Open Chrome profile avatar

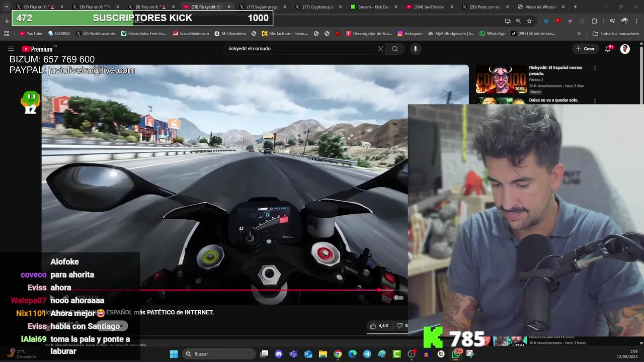[x=624, y=21]
